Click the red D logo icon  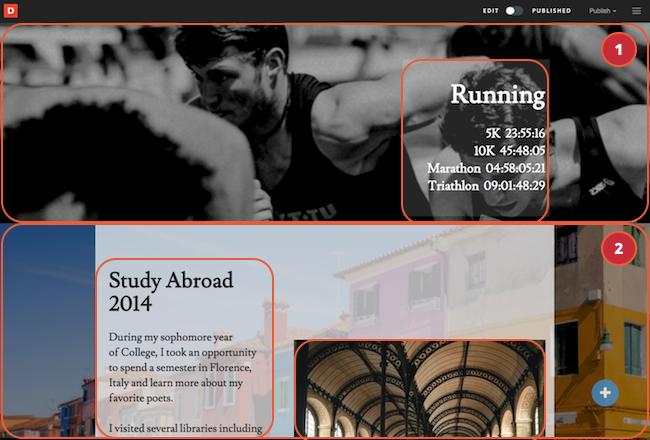(10, 11)
